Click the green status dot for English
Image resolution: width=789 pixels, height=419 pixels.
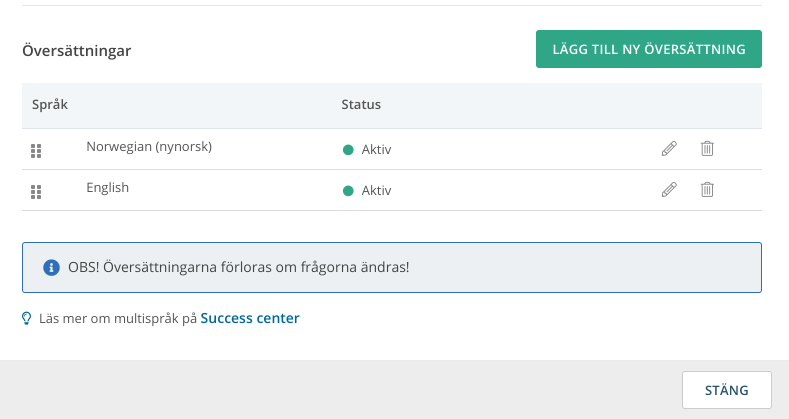click(348, 191)
